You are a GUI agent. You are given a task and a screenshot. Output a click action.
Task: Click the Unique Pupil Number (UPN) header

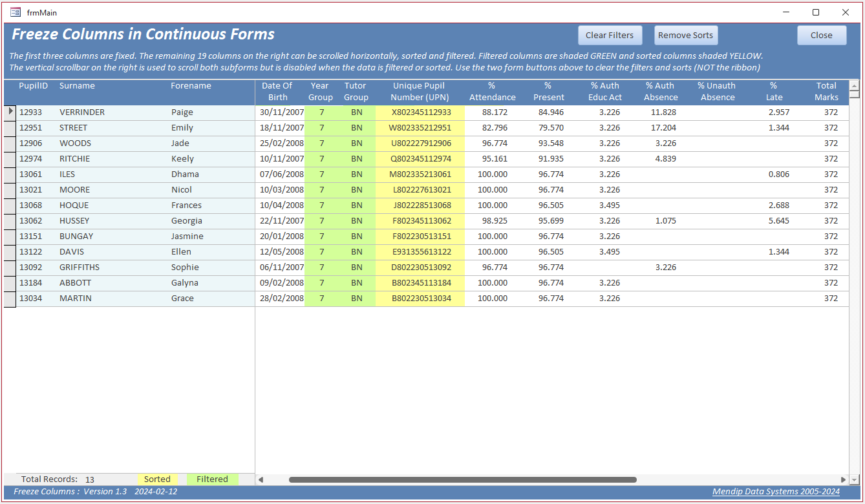pos(420,91)
